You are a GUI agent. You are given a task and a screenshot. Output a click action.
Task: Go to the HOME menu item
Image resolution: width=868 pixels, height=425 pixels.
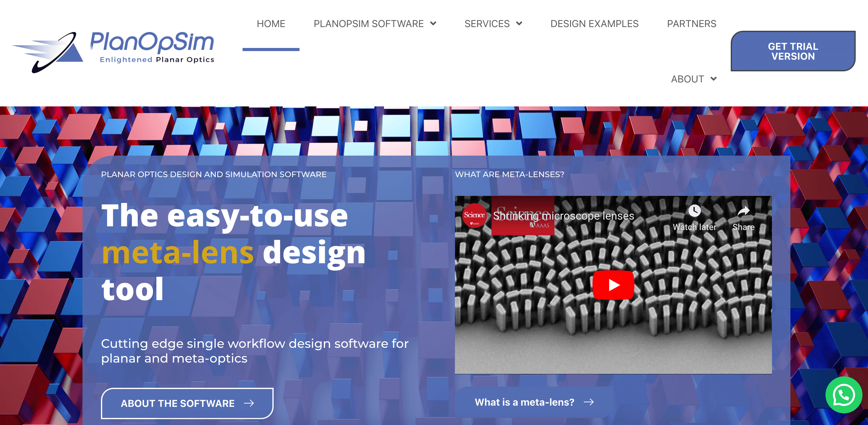point(271,24)
